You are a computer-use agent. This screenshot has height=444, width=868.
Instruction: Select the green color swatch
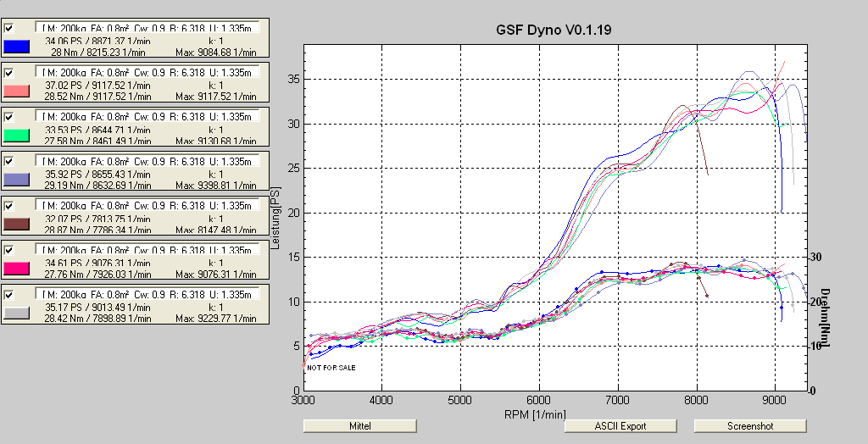(x=17, y=135)
